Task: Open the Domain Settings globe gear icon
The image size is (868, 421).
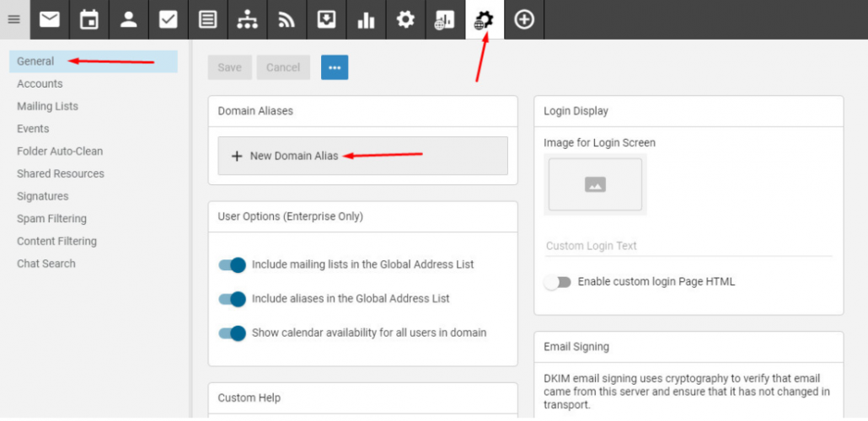Action: (484, 20)
